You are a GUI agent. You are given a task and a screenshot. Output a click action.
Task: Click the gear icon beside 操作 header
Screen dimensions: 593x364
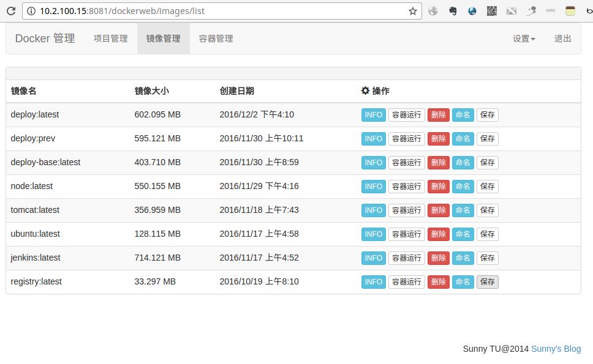coord(365,91)
